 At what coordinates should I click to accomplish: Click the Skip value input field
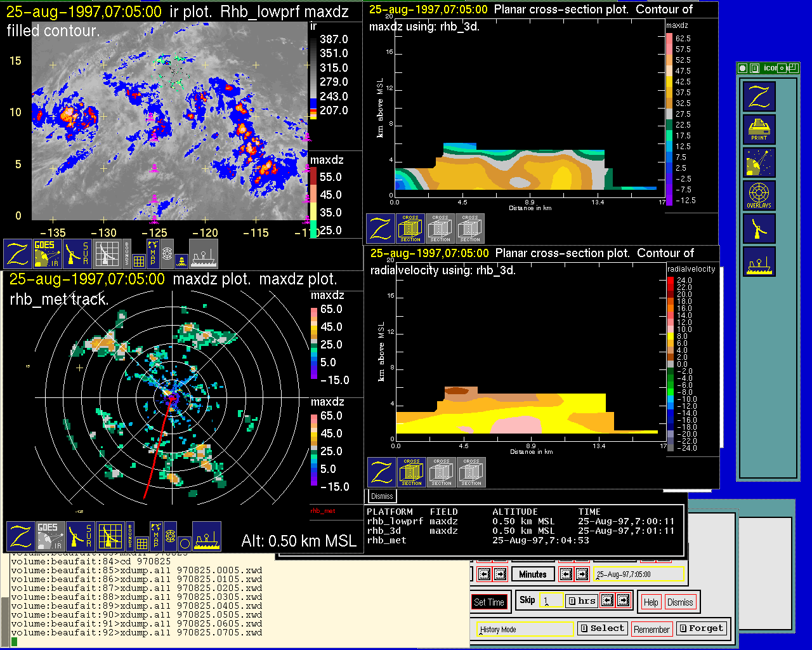(551, 600)
